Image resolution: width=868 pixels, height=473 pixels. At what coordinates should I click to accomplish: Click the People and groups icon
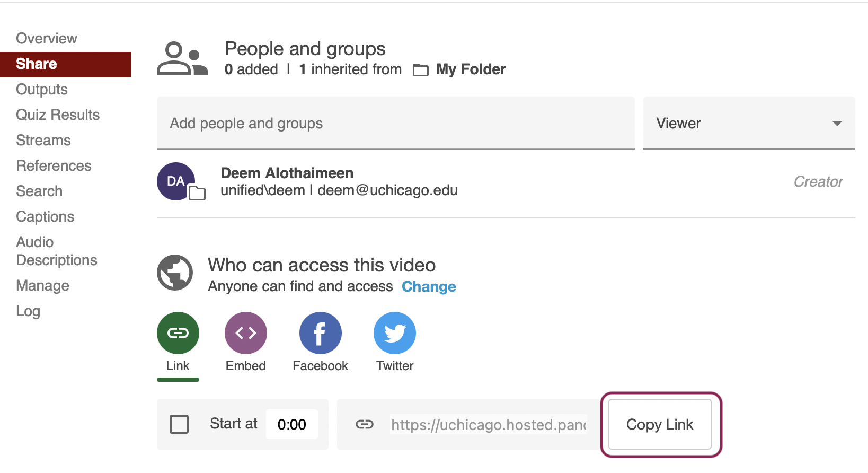(x=182, y=59)
